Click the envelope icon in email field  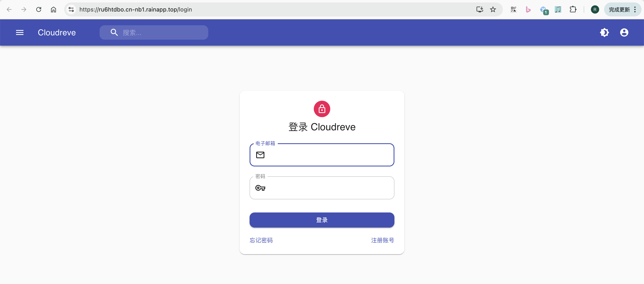tap(260, 155)
